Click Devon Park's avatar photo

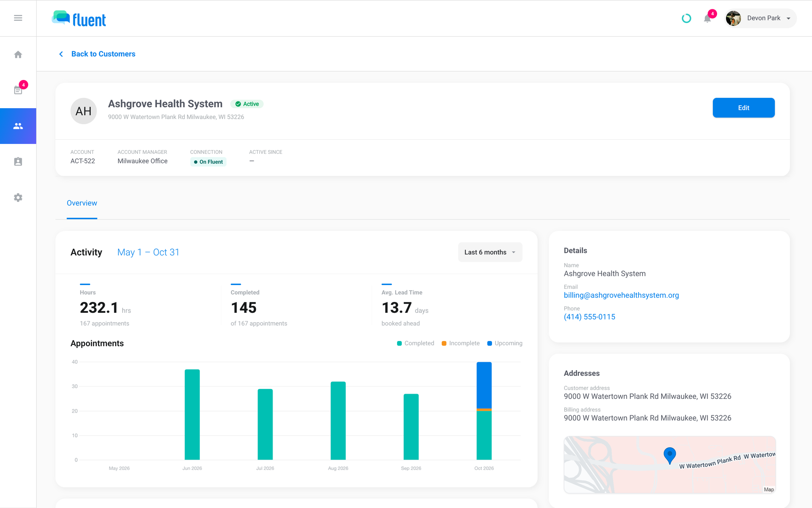(x=734, y=18)
